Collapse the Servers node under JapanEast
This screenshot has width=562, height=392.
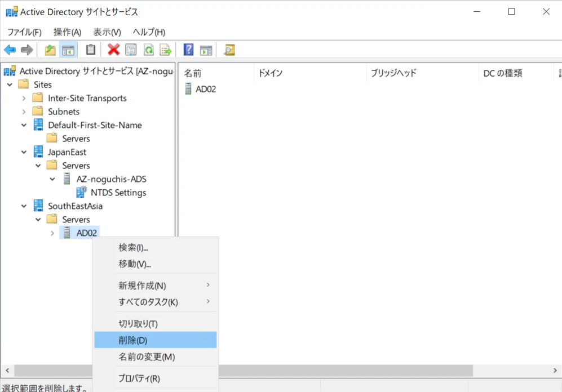click(x=38, y=166)
